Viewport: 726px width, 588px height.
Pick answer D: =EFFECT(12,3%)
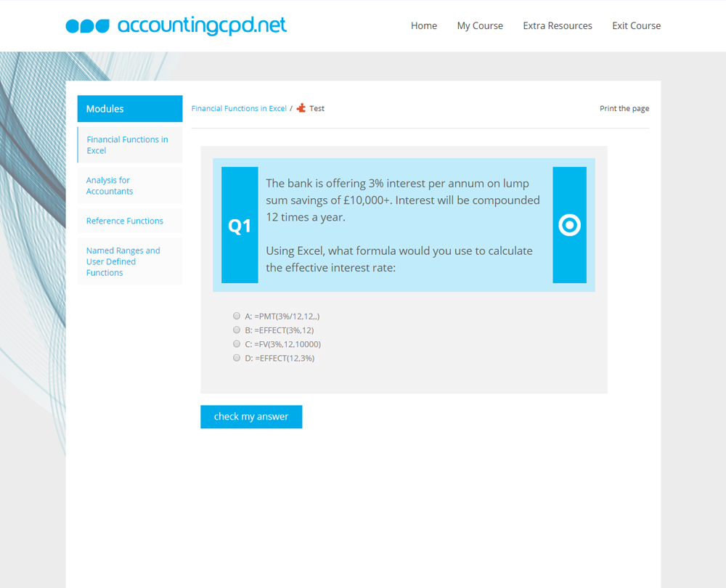(237, 358)
